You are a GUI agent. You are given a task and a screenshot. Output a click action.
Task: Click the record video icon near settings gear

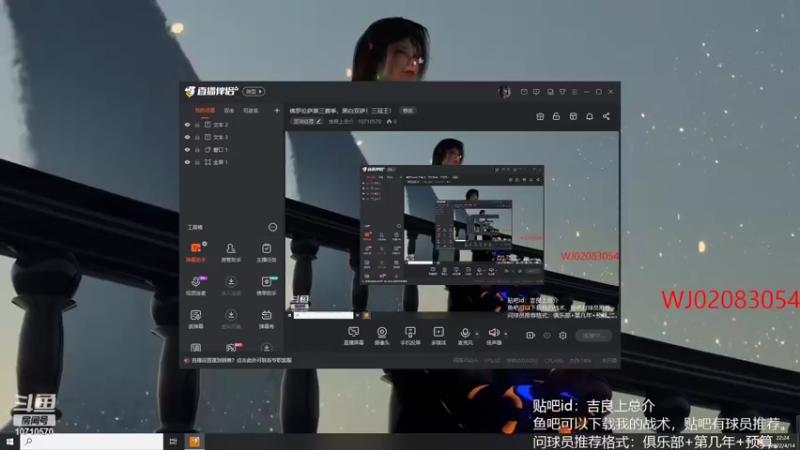pyautogui.click(x=530, y=335)
